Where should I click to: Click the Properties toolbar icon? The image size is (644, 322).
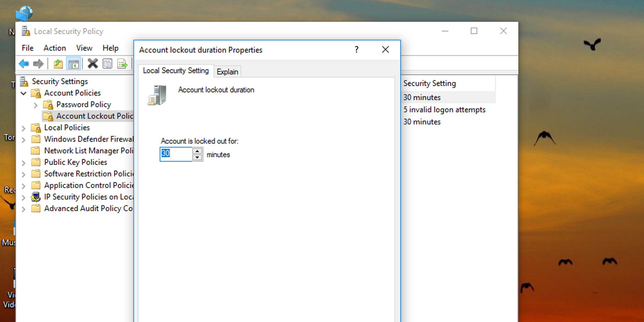tap(107, 64)
